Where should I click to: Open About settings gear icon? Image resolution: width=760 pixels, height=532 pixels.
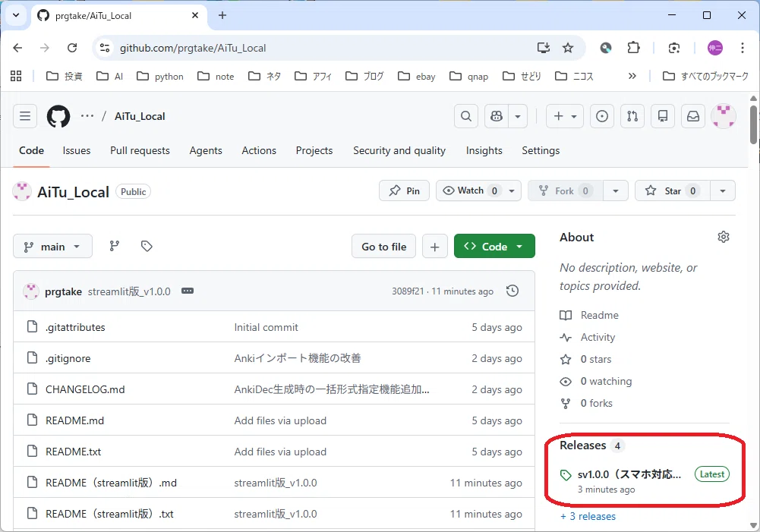coord(723,237)
